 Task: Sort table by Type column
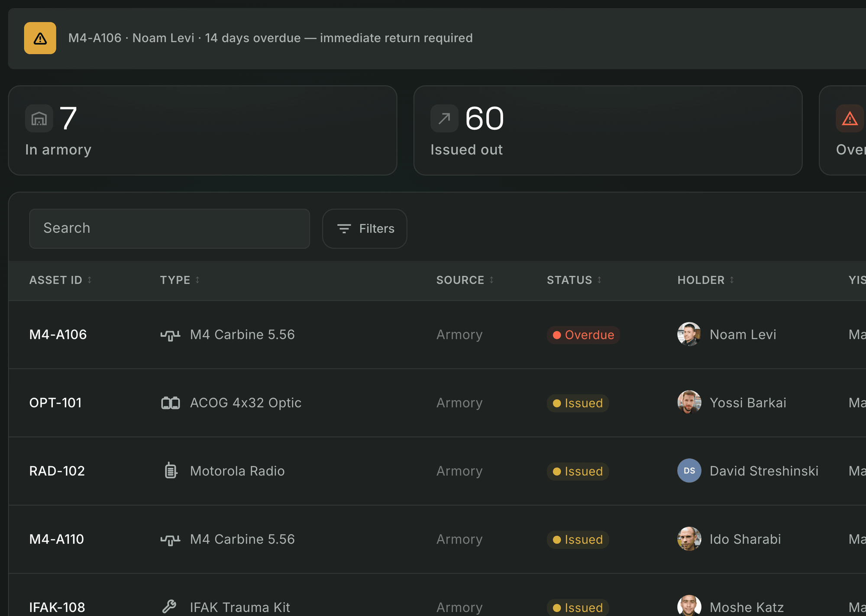click(x=180, y=280)
